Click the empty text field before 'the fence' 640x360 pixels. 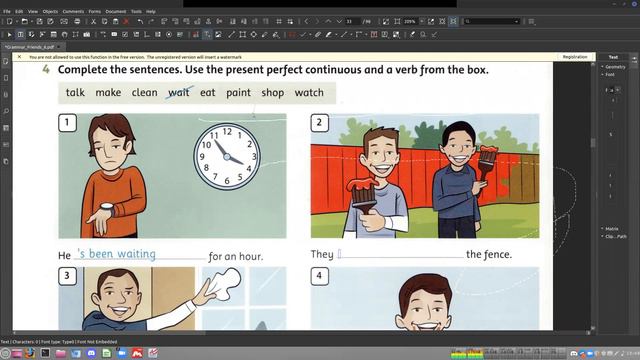point(400,254)
